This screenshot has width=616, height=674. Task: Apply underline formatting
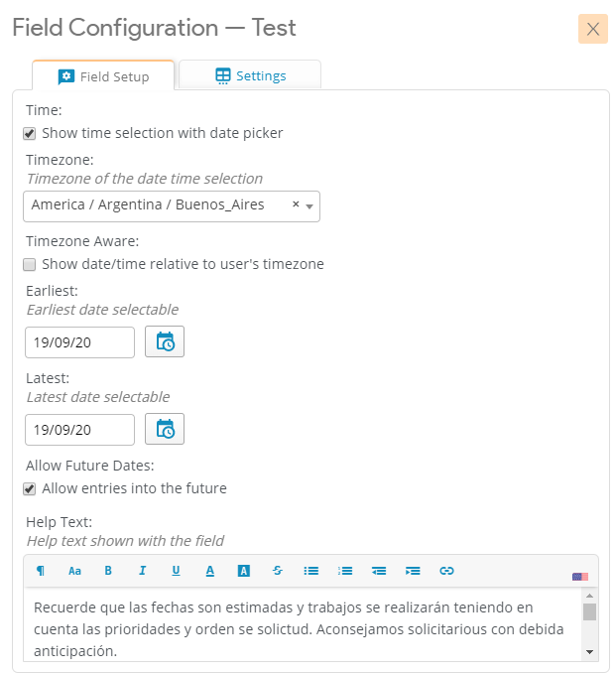point(176,571)
